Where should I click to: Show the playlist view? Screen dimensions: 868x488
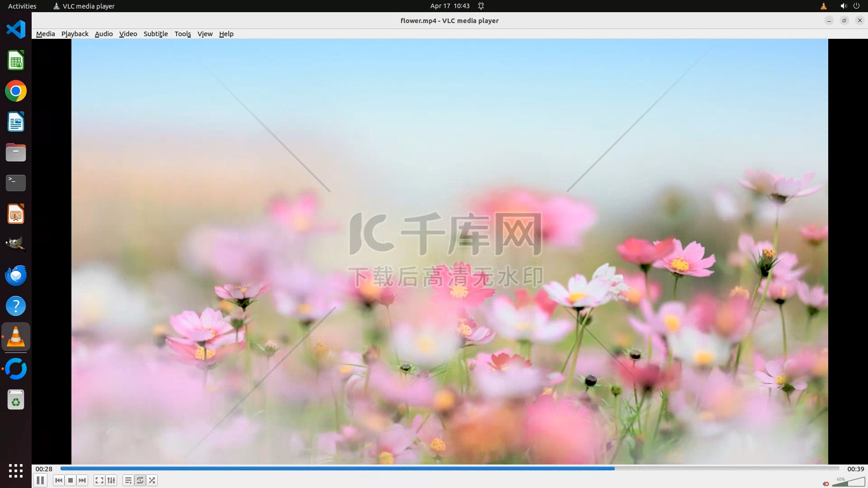click(x=128, y=480)
